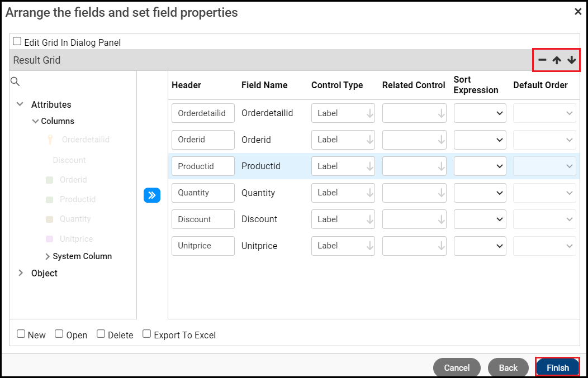Image resolution: width=588 pixels, height=378 pixels.
Task: Click the search magnifier icon
Action: (15, 82)
